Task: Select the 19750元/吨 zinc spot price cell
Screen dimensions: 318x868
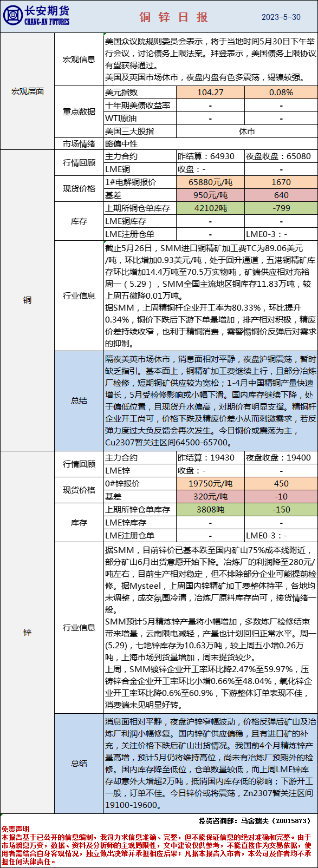Action: (210, 484)
